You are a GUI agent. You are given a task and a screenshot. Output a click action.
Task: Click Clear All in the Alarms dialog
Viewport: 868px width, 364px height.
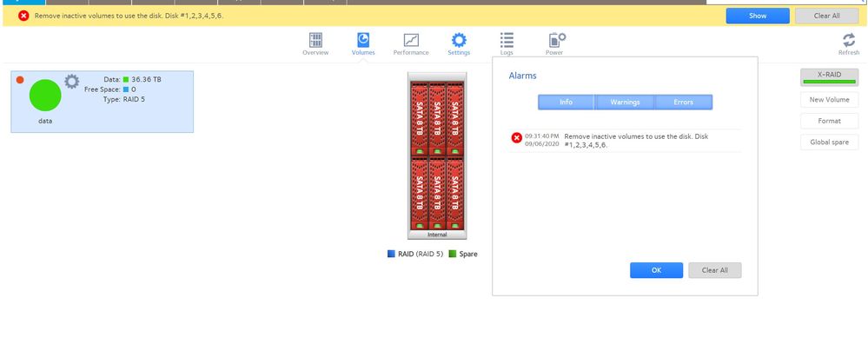(714, 270)
